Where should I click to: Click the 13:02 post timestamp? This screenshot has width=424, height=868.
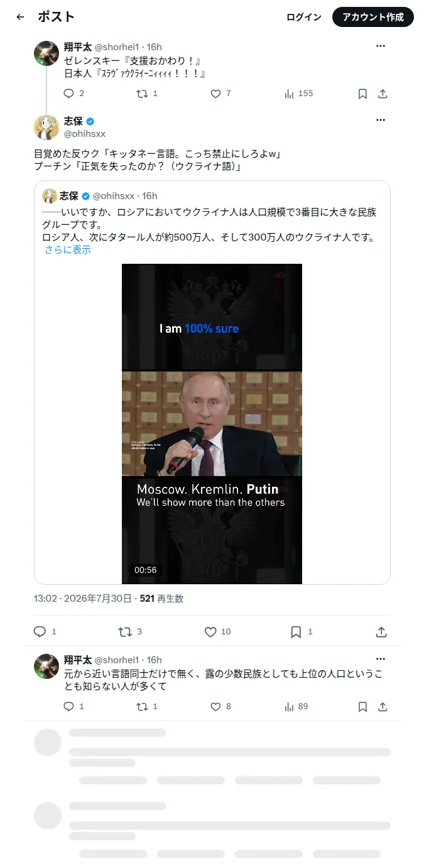point(45,599)
